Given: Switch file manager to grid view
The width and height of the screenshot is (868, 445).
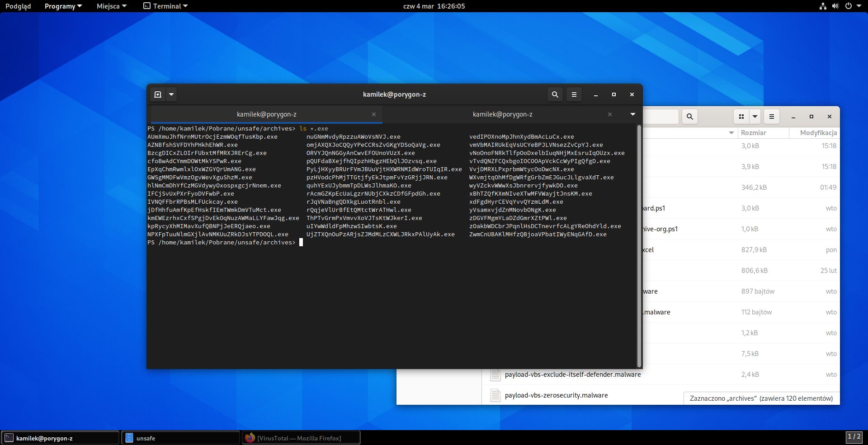Looking at the screenshot, I should [x=741, y=117].
